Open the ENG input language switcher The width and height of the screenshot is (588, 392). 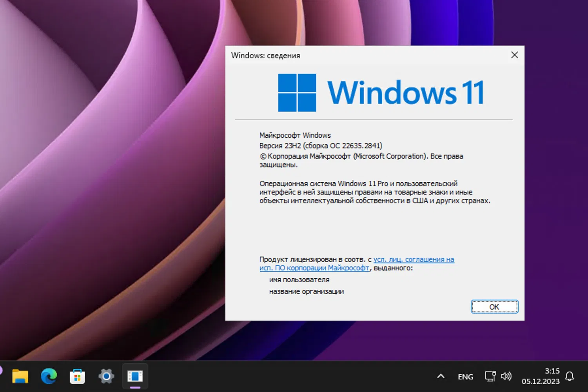[x=465, y=376]
